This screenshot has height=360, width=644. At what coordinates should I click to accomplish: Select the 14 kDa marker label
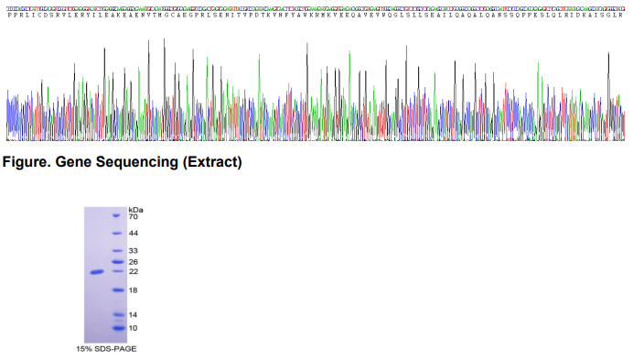(x=133, y=315)
